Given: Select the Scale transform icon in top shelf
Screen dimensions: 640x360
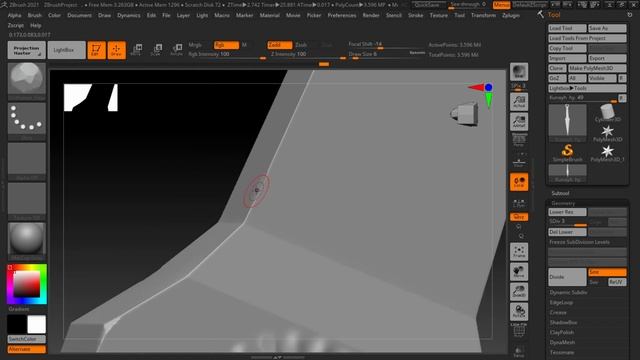Looking at the screenshot, I should coord(156,50).
